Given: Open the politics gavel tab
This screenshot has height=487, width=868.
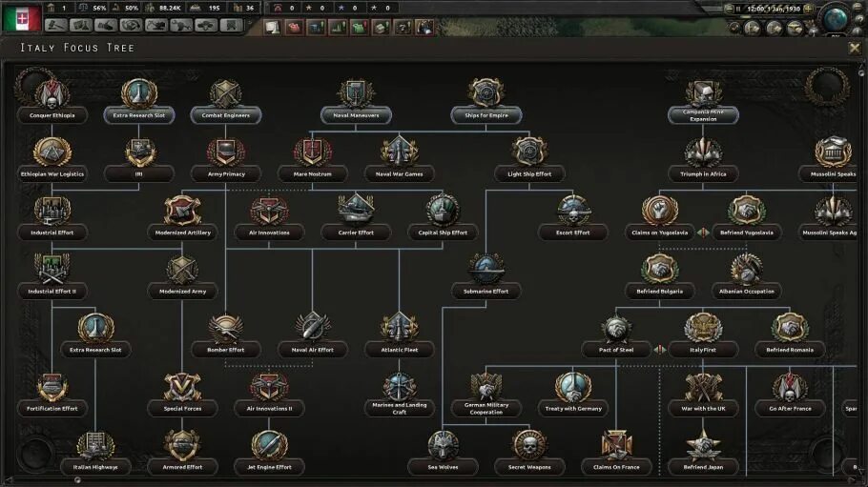Looking at the screenshot, I should pyautogui.click(x=55, y=26).
